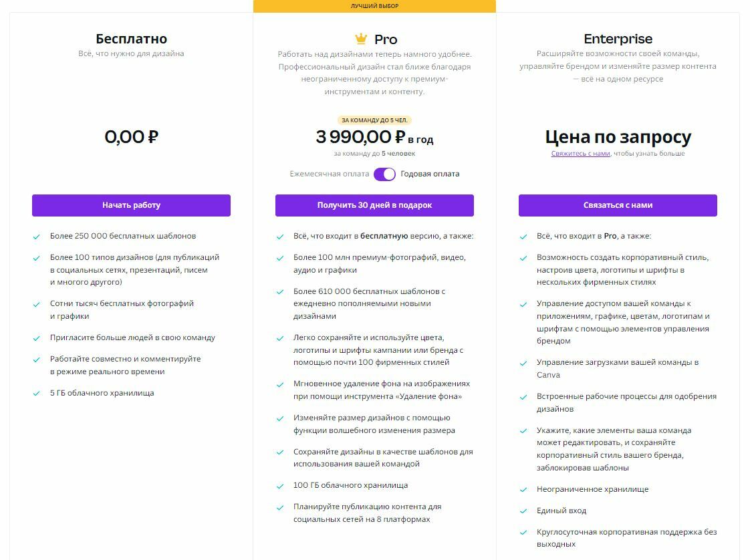
Task: Click checkmark next to Более 250 000 бесплатных шаблонов
Action: click(x=36, y=237)
